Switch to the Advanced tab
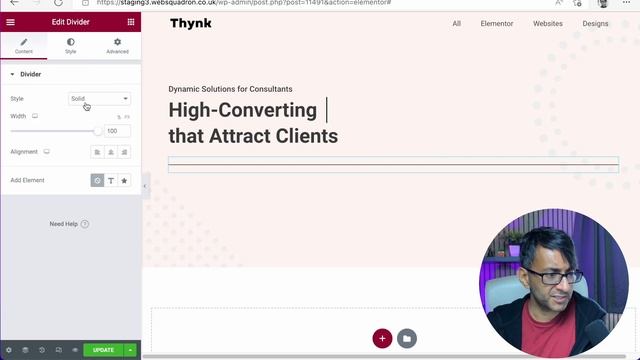 [x=118, y=46]
